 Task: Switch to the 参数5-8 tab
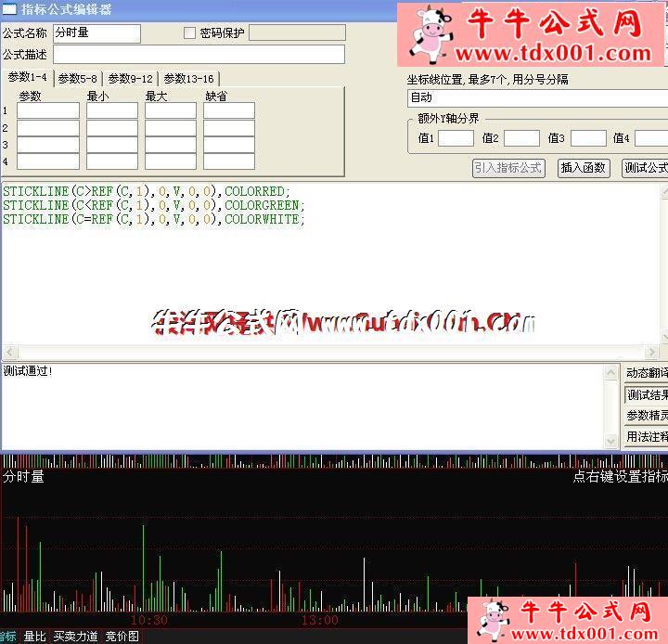click(78, 79)
